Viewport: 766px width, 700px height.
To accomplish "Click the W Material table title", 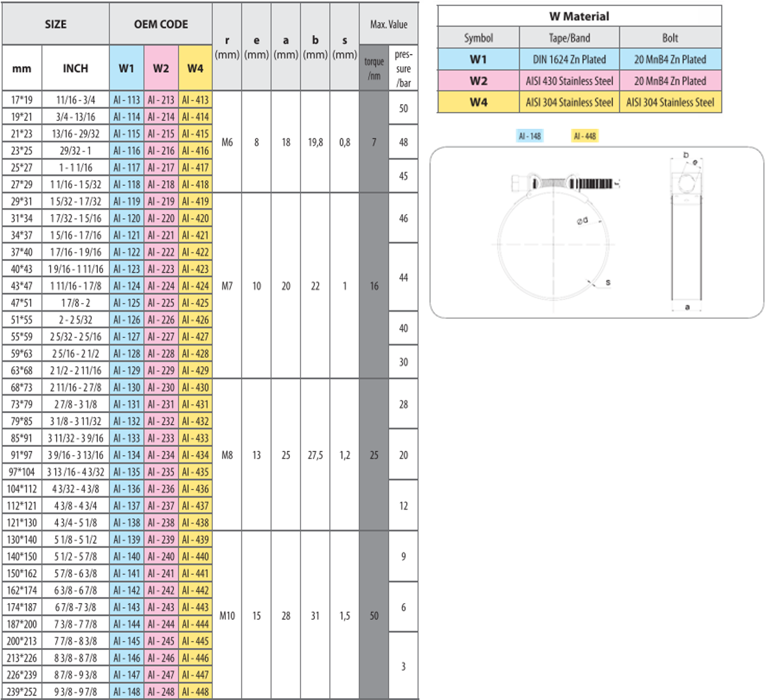I will click(x=579, y=16).
